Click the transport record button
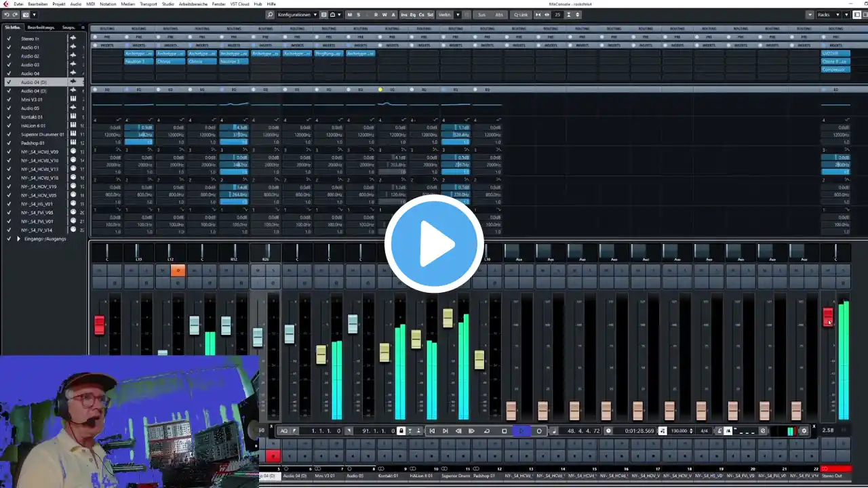Viewport: 868px width, 488px height. (x=539, y=430)
